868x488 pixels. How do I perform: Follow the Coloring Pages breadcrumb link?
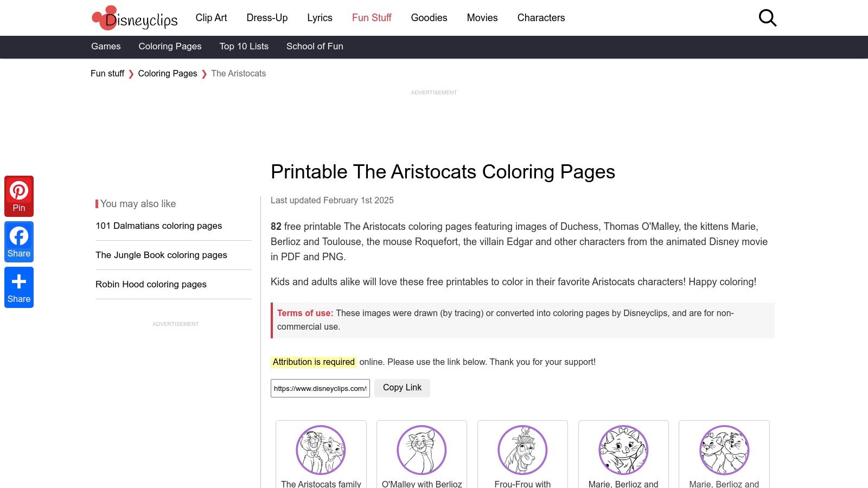[x=168, y=74]
